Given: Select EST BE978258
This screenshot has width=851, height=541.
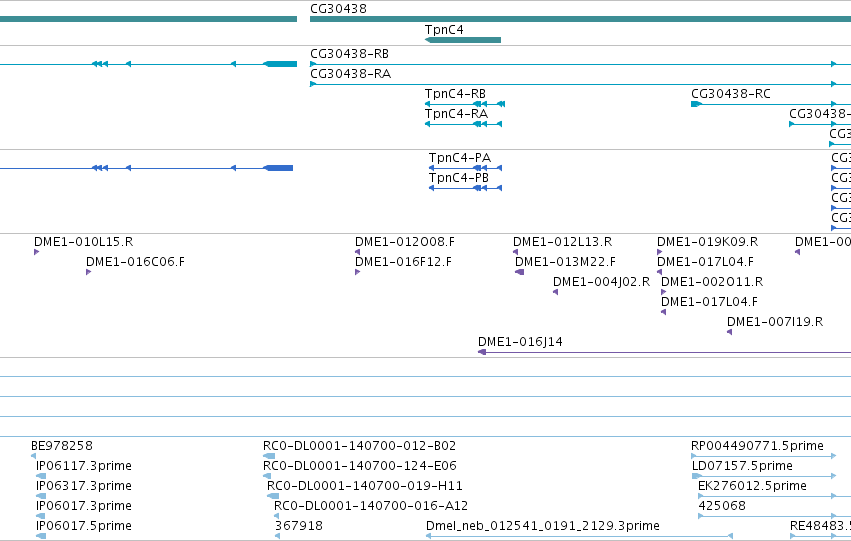Looking at the screenshot, I should click(62, 446).
